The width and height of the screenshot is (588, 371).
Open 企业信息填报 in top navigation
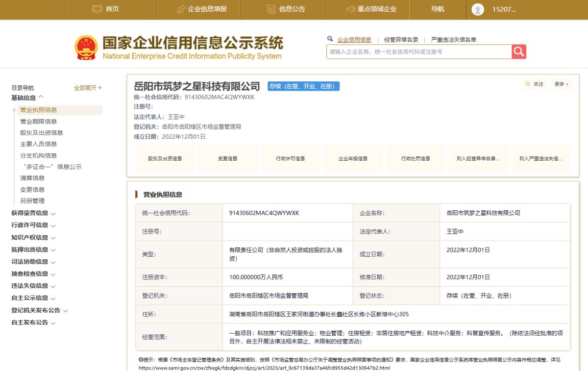click(207, 9)
